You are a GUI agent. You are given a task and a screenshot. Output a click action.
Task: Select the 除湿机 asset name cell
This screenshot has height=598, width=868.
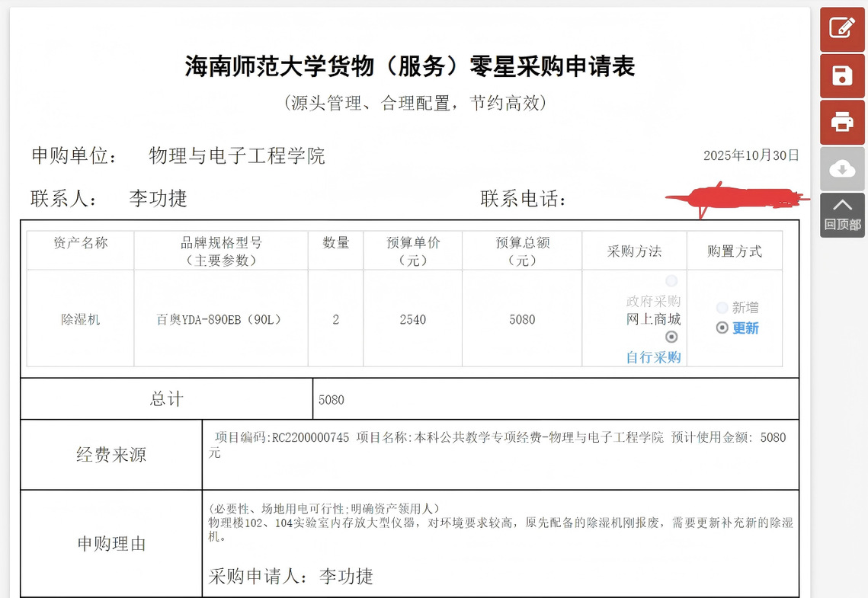tap(81, 320)
